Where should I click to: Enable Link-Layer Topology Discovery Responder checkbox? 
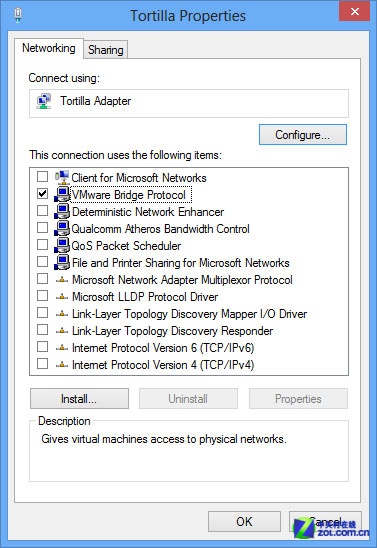[42, 330]
